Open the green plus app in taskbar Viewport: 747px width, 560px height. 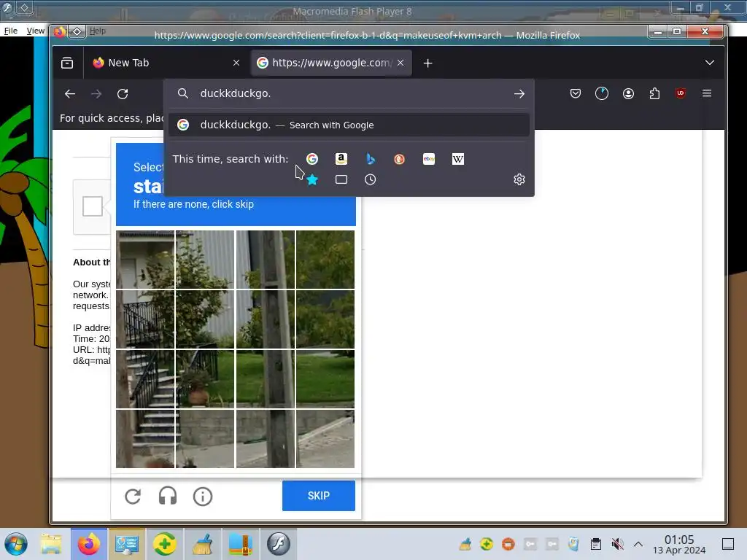pyautogui.click(x=164, y=544)
